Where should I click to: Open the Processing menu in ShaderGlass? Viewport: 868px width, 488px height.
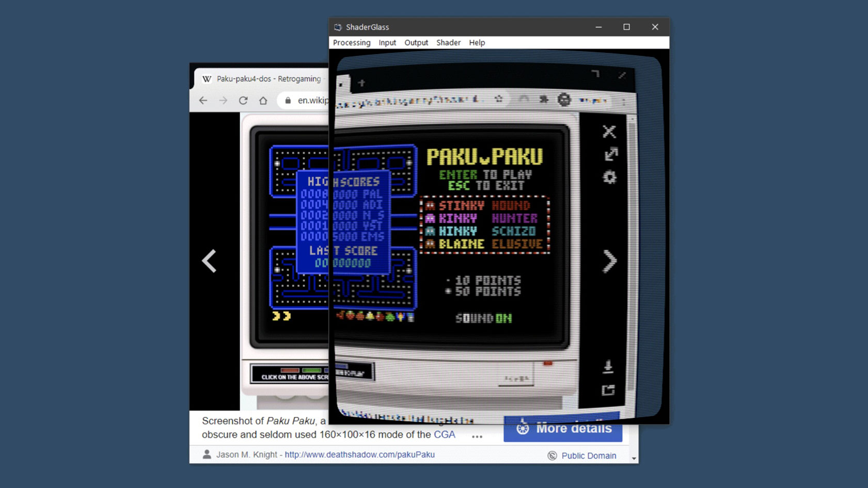point(352,43)
